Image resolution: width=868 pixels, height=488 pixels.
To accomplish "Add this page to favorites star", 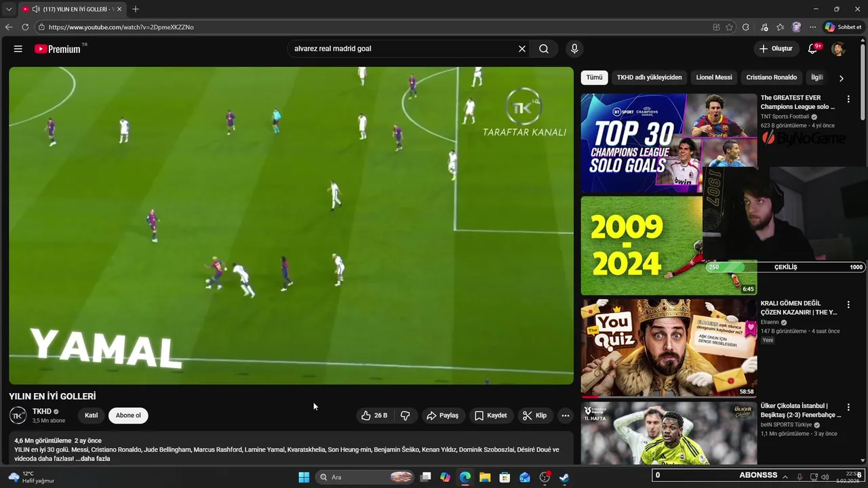I will pyautogui.click(x=730, y=27).
